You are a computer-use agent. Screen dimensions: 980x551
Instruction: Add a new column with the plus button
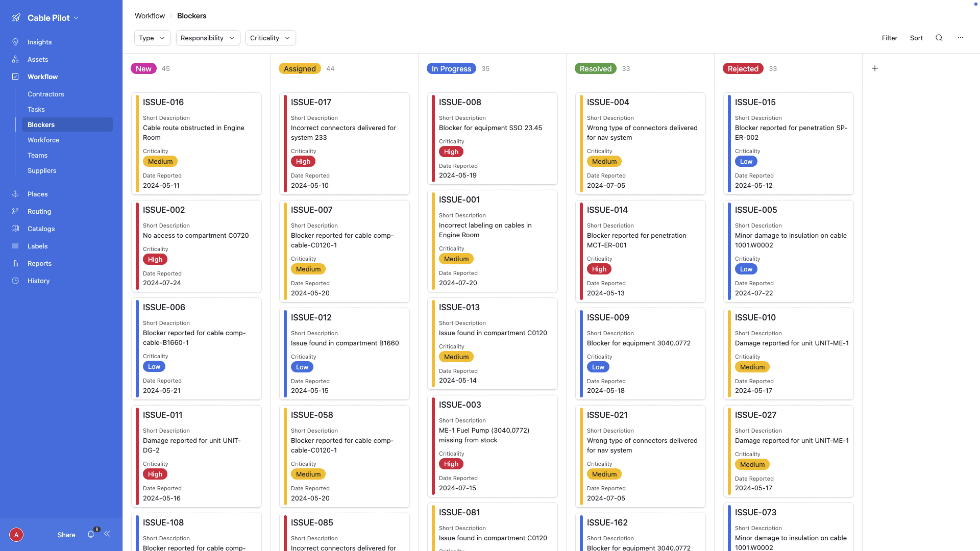pos(875,68)
